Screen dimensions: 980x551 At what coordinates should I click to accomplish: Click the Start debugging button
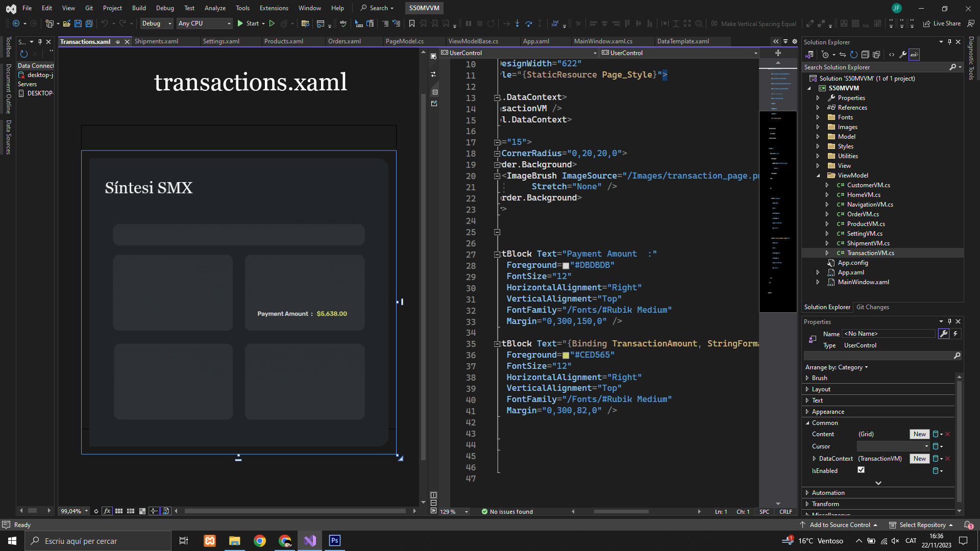[x=248, y=23]
